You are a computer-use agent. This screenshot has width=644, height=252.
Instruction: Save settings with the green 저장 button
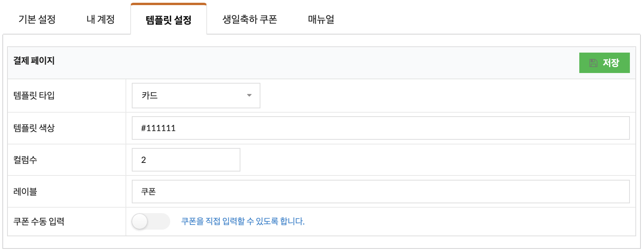pos(604,63)
